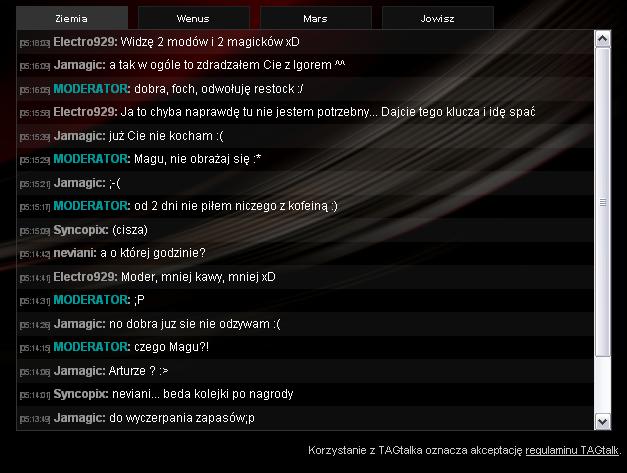The height and width of the screenshot is (473, 627).
Task: Click MODERATOR name in restock message
Action: 92,88
